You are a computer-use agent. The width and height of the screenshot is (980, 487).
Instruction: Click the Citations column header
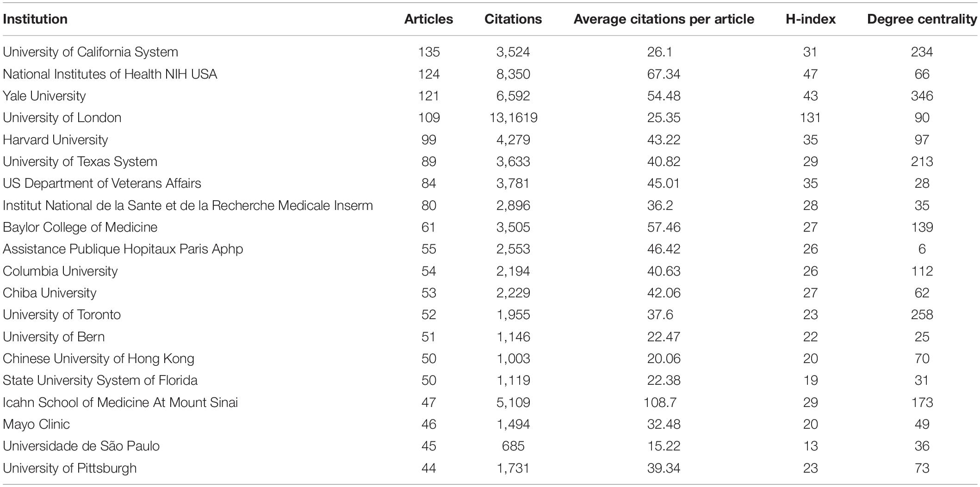(513, 19)
